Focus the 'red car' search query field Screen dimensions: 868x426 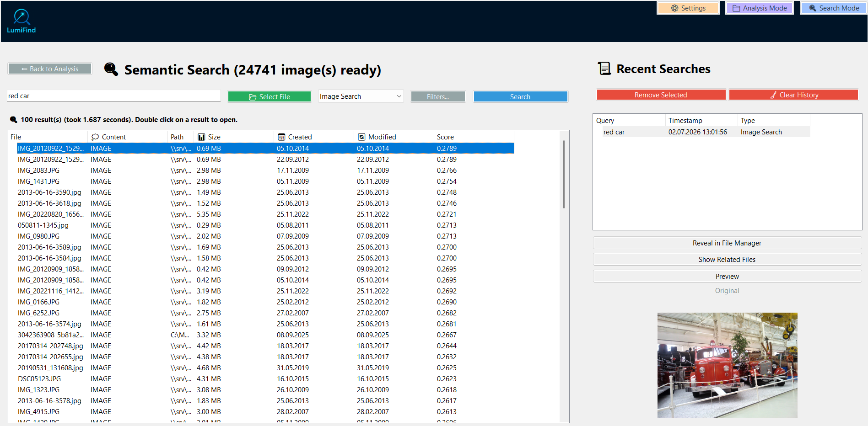click(113, 96)
